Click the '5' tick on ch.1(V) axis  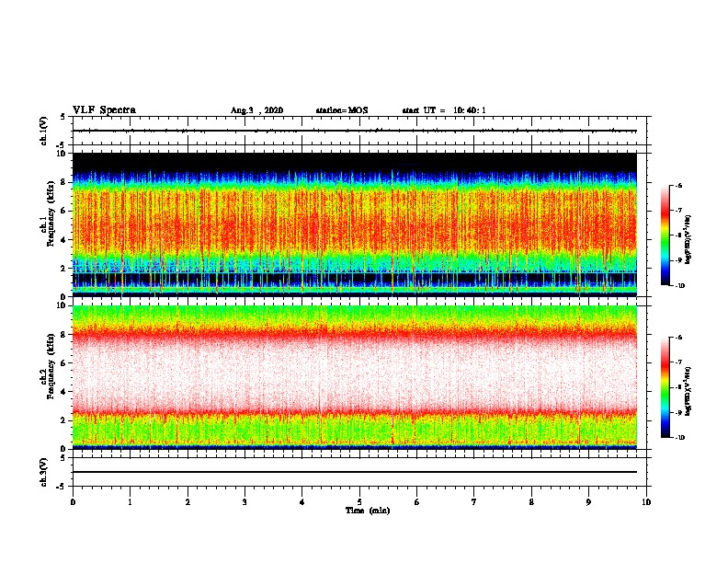coord(63,117)
